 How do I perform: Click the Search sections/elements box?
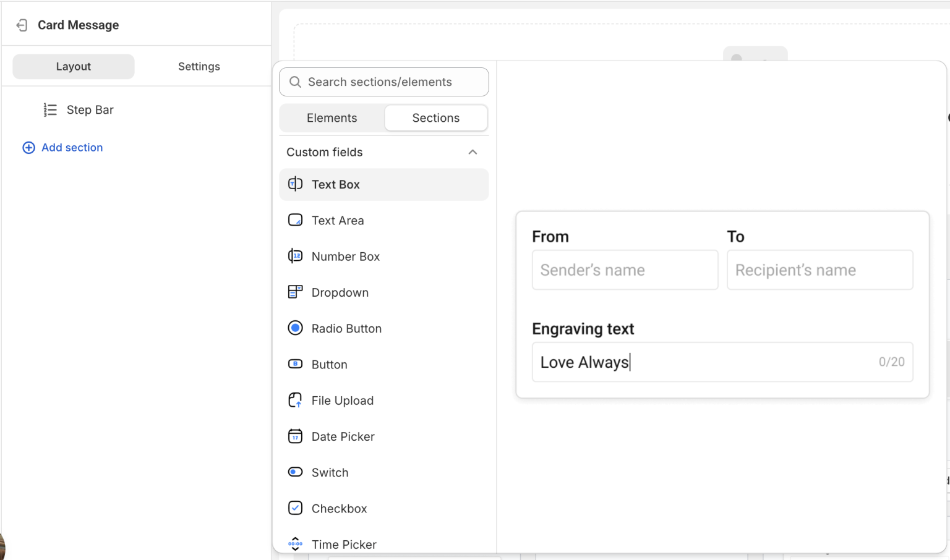point(383,82)
